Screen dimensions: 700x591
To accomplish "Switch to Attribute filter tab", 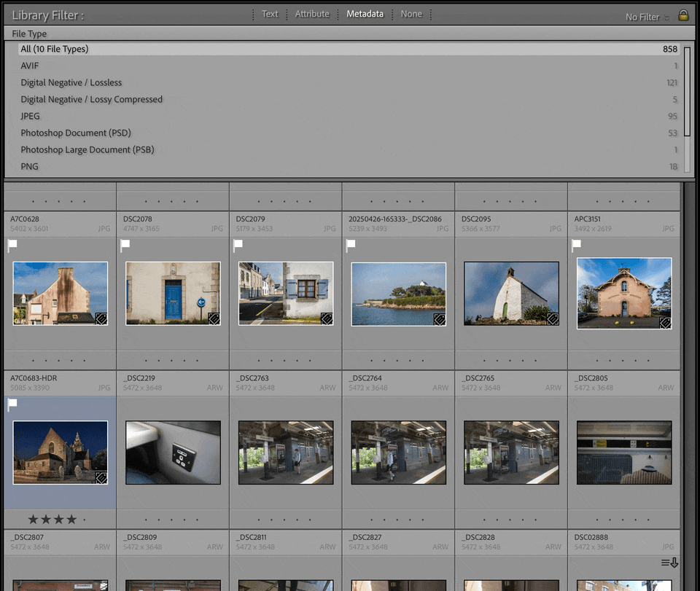I will pos(312,14).
